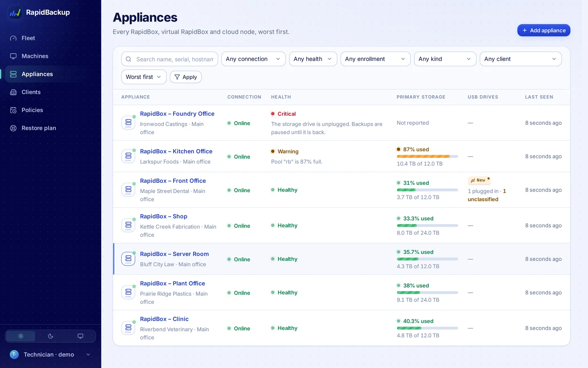Switch to light theme

coord(21,336)
